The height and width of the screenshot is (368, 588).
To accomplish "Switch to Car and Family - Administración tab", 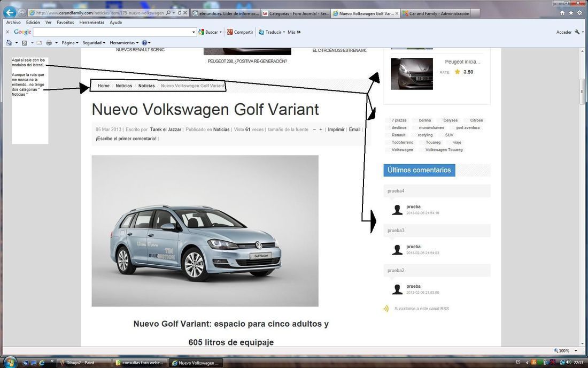I will pyautogui.click(x=435, y=13).
